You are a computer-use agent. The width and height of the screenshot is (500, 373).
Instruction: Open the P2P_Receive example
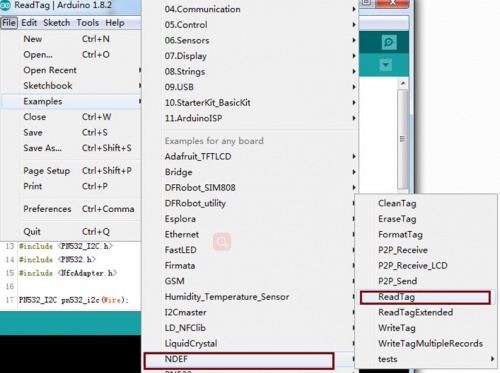click(426, 250)
